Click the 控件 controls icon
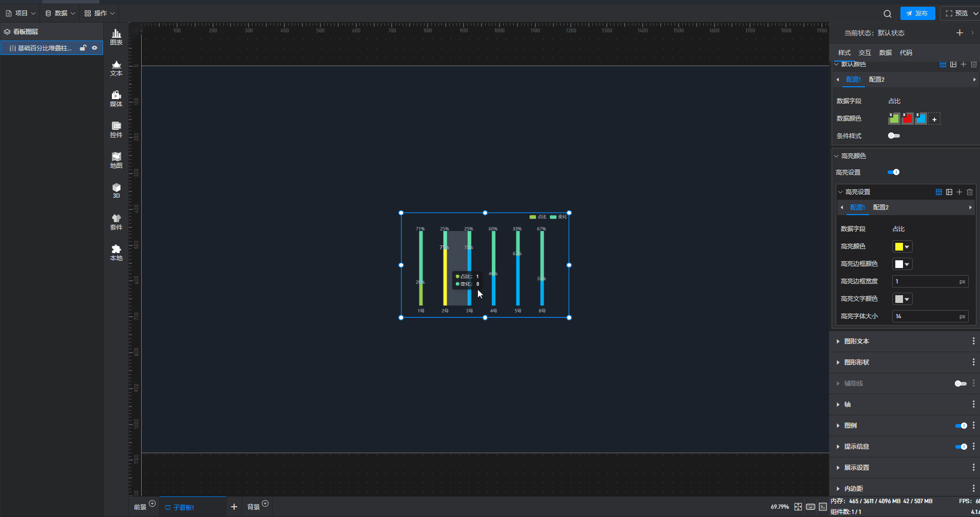The width and height of the screenshot is (980, 517). click(x=117, y=129)
